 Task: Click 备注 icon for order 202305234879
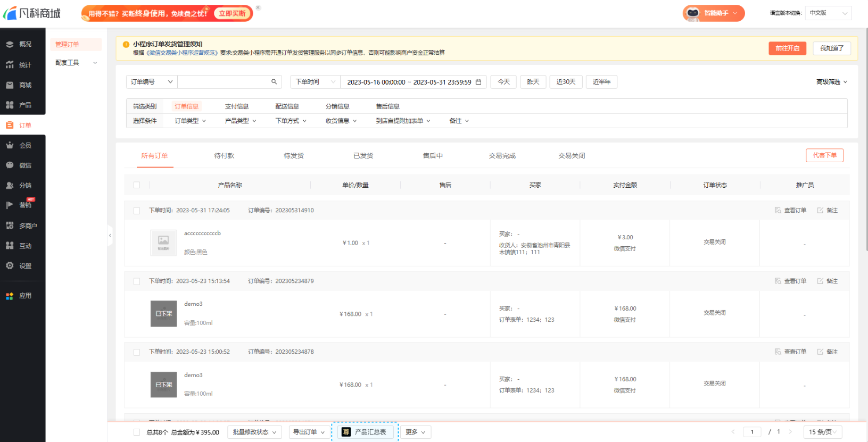click(820, 281)
